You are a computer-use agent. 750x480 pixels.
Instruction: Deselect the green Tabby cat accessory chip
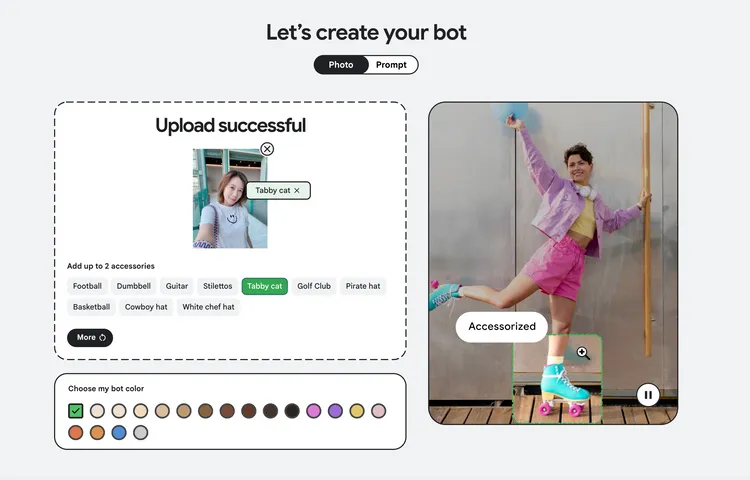[x=265, y=286]
